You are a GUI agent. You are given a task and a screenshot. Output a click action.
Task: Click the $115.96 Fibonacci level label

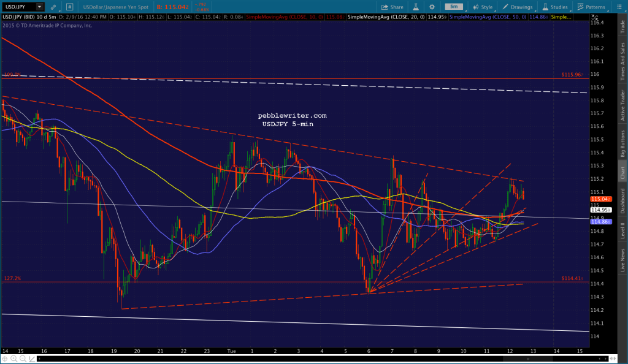[572, 75]
